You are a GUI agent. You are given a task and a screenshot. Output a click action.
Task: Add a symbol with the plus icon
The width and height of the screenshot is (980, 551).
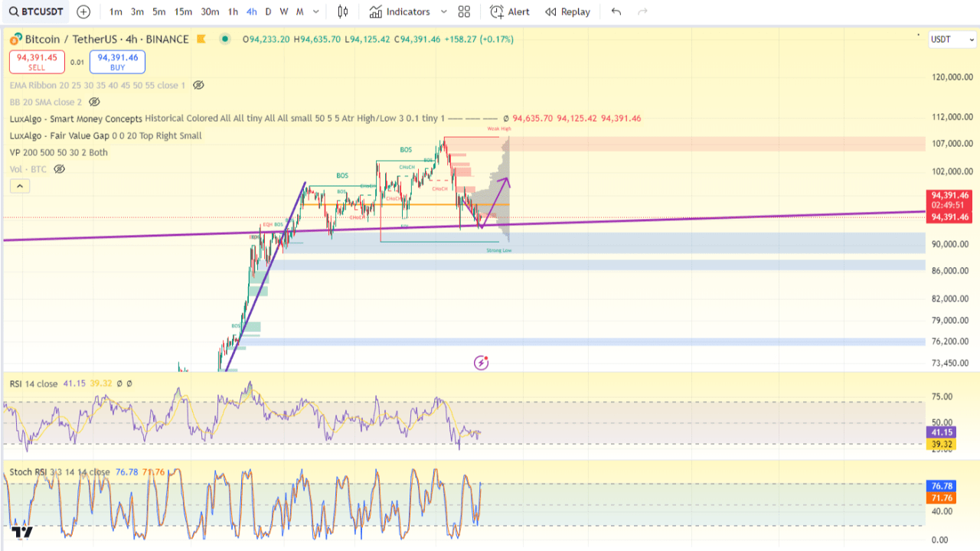pyautogui.click(x=83, y=11)
